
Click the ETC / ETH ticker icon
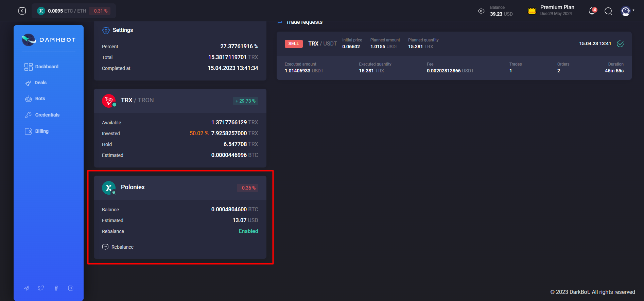(41, 11)
